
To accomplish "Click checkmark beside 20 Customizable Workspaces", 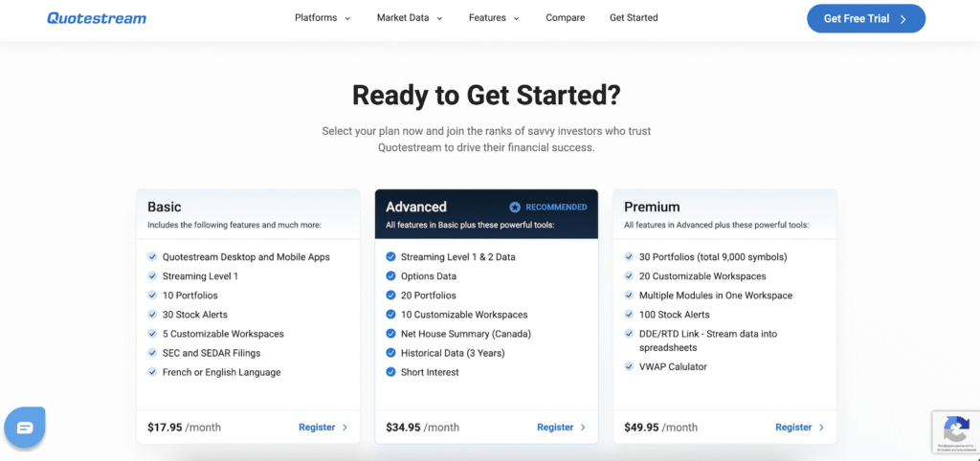I will (629, 276).
